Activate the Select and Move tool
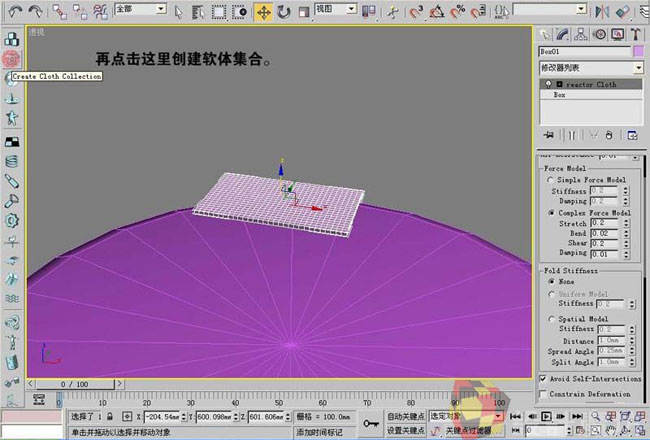Screen dimensions: 650x440 263,12
